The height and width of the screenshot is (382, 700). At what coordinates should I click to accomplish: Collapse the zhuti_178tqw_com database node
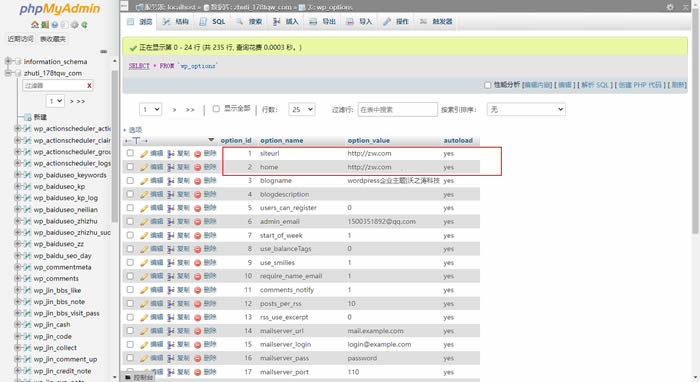pyautogui.click(x=8, y=73)
